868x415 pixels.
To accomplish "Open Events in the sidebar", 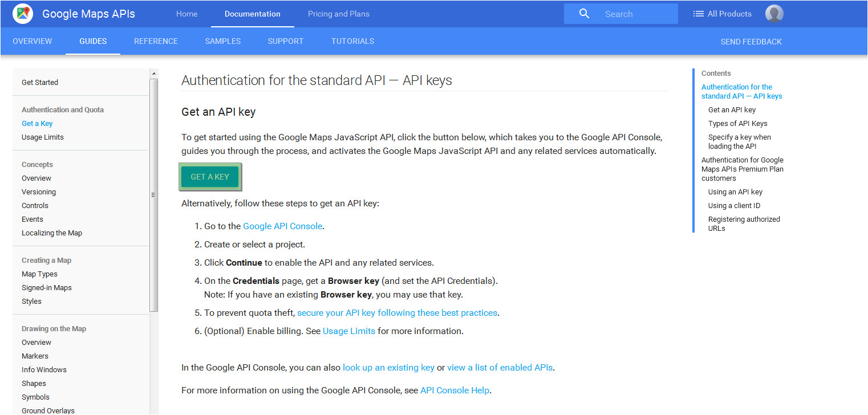I will pos(33,219).
